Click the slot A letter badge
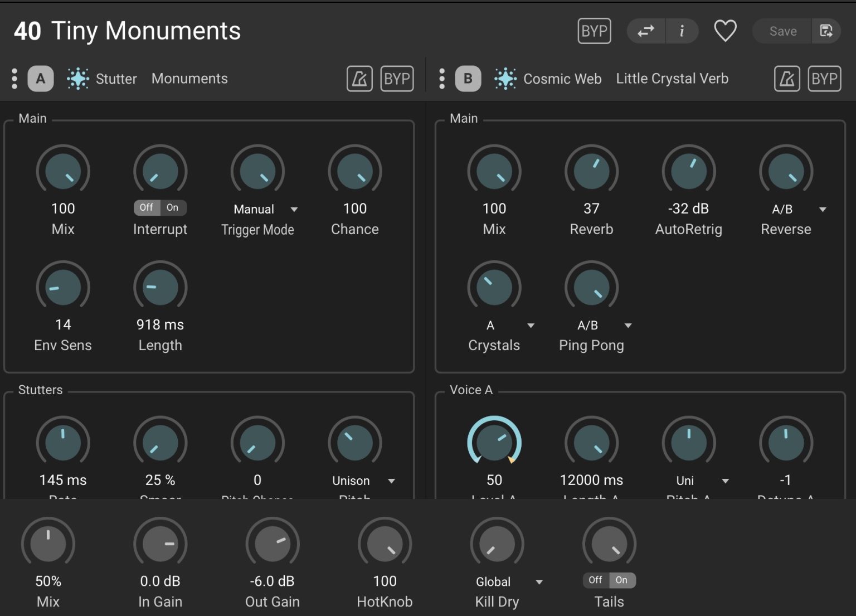Image resolution: width=856 pixels, height=616 pixels. (41, 79)
